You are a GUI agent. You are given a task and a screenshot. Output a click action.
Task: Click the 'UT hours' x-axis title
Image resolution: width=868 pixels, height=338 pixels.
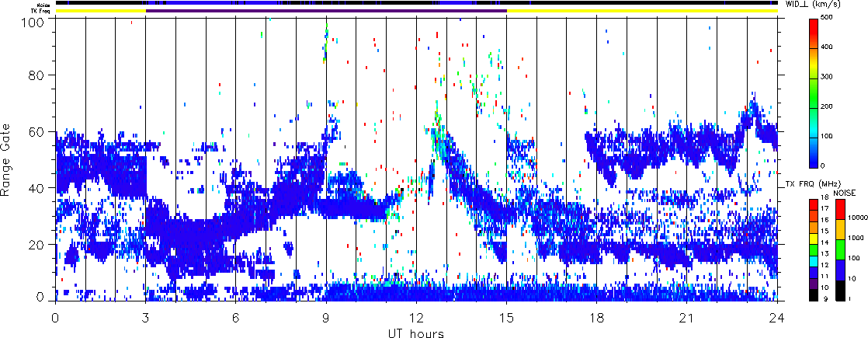point(416,333)
